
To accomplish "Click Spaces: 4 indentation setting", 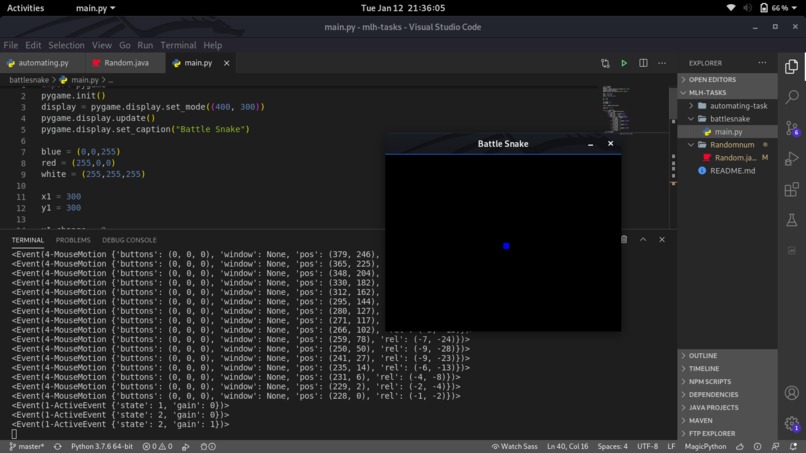I will click(612, 446).
